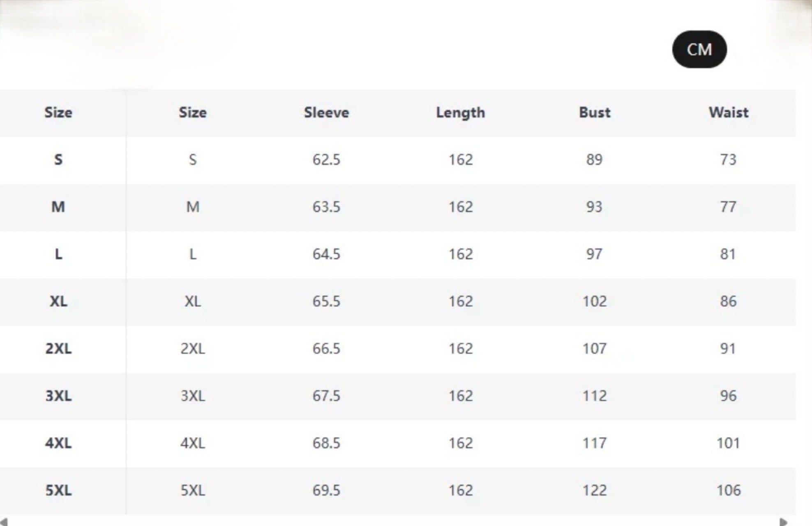Toggle the CM unit switch
This screenshot has width=812, height=526.
pos(699,49)
